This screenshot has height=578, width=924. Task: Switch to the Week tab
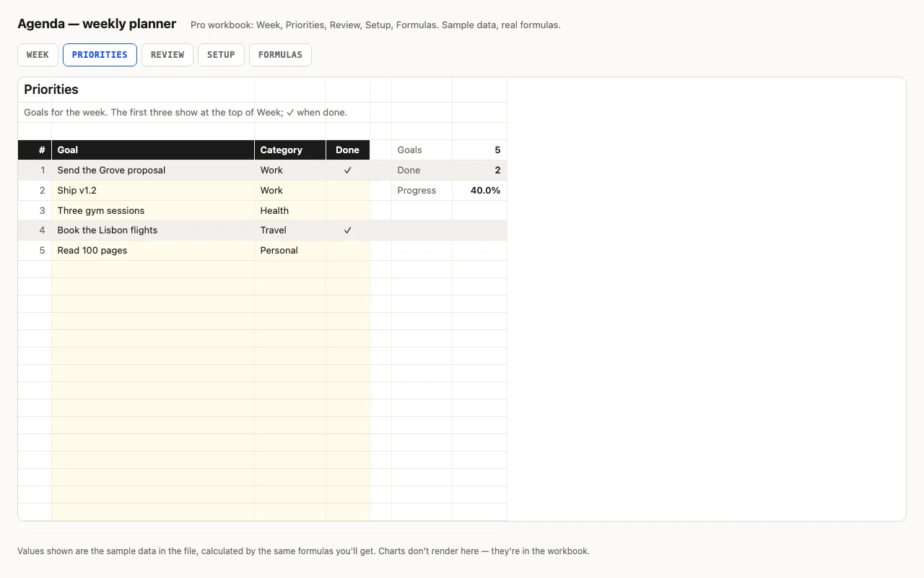[38, 55]
